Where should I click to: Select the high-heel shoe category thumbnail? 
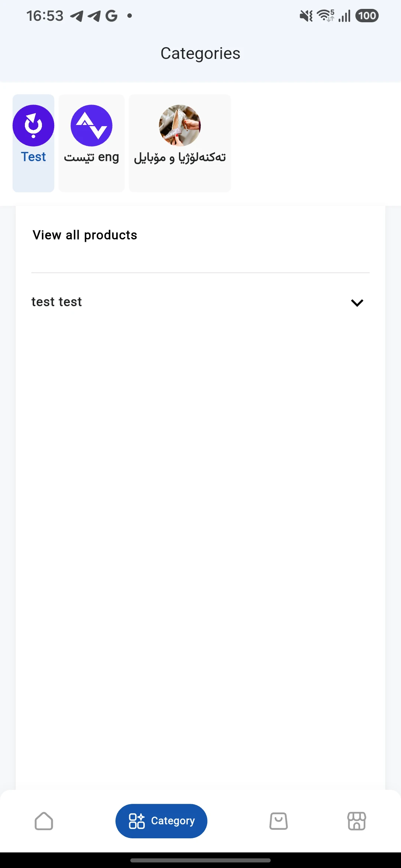(180, 126)
